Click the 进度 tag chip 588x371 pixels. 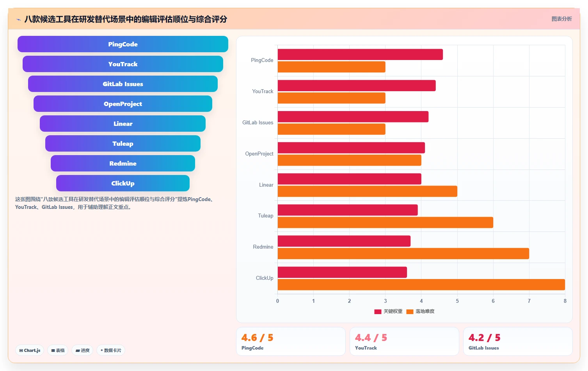pos(82,350)
